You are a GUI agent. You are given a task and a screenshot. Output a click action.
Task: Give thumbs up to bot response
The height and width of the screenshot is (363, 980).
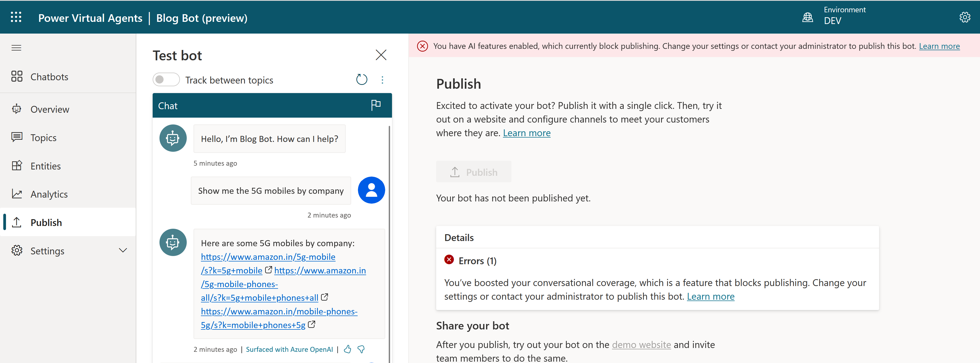347,349
